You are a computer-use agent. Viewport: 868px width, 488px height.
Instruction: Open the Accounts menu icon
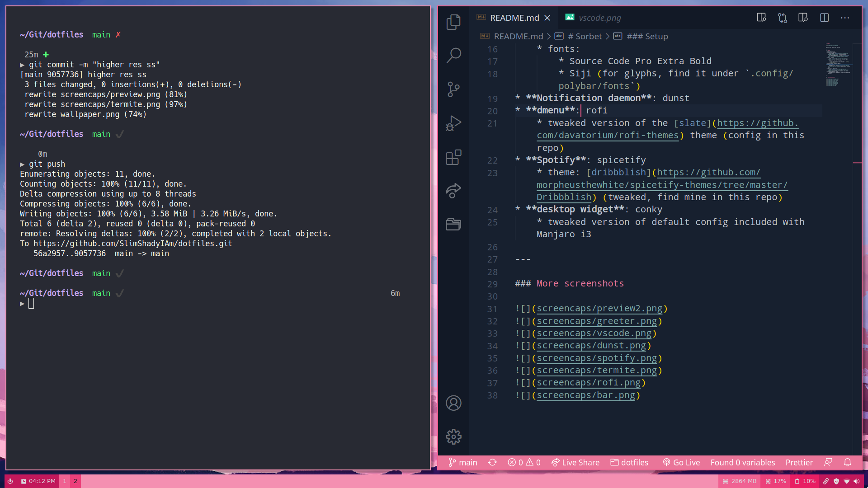click(453, 403)
